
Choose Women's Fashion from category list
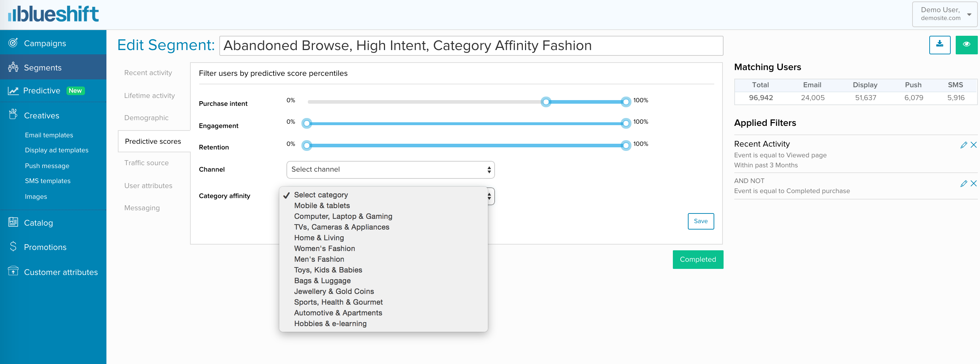324,248
